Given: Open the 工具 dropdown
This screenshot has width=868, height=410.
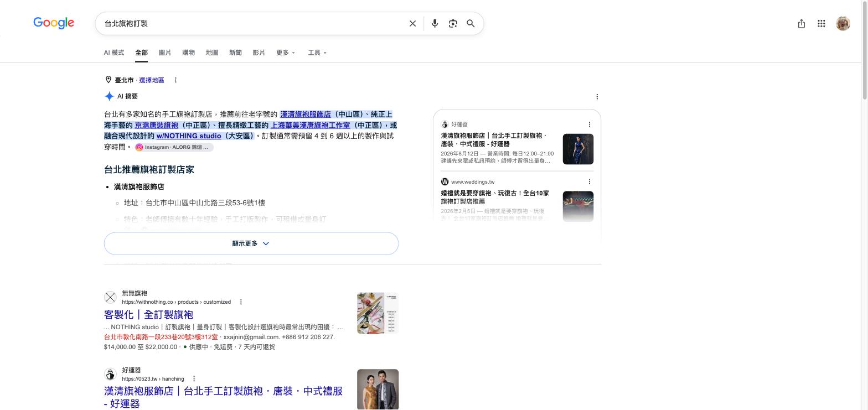Looking at the screenshot, I should pyautogui.click(x=317, y=53).
